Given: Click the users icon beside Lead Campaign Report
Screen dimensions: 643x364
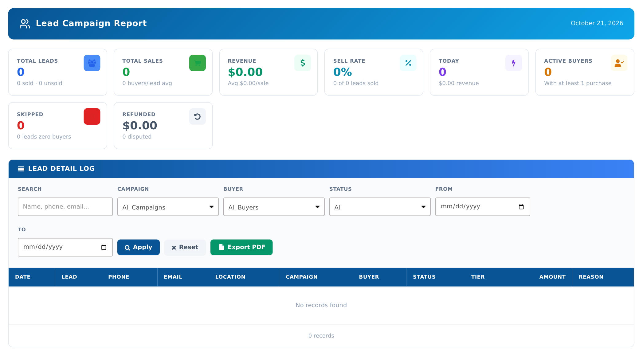Looking at the screenshot, I should (25, 24).
